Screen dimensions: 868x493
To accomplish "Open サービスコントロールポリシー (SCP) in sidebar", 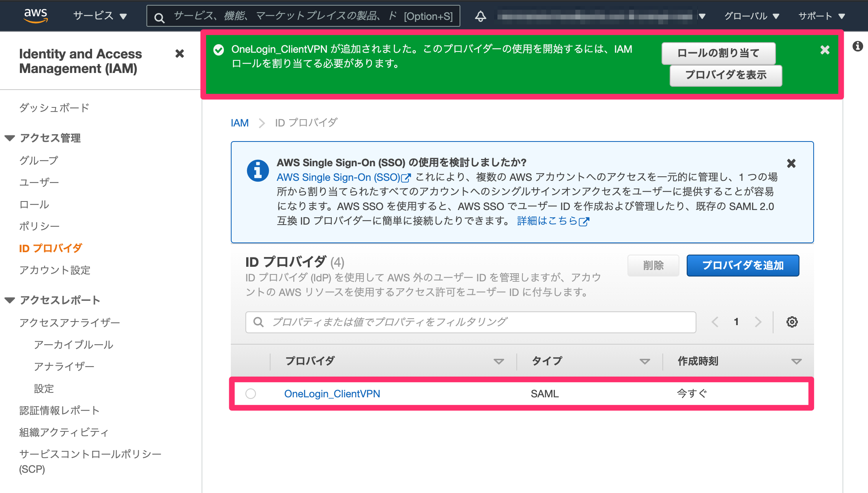I will tap(90, 461).
